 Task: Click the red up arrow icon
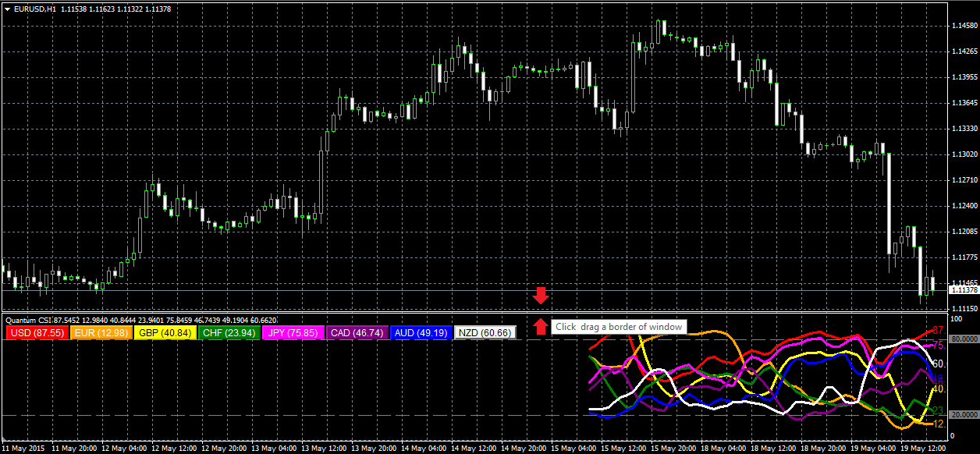tap(541, 326)
